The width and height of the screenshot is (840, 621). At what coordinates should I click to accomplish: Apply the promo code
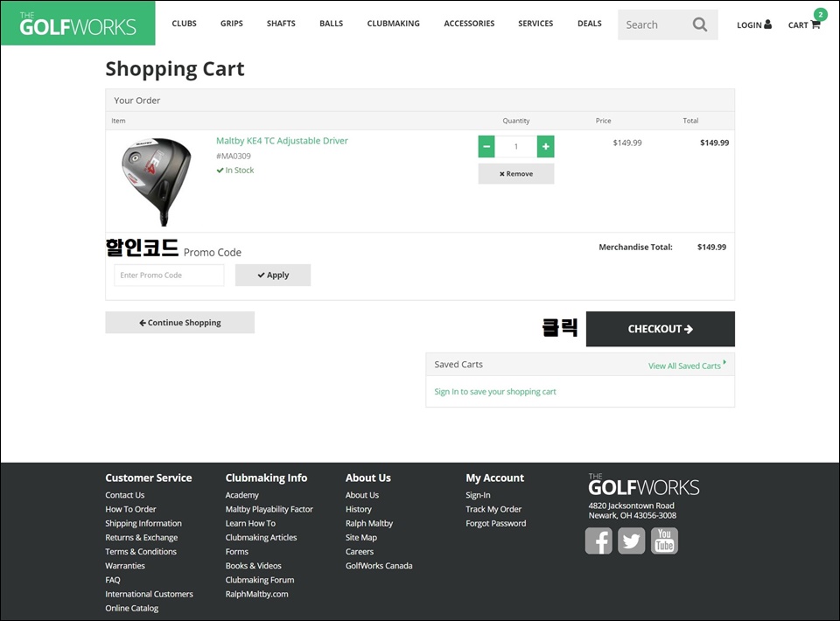coord(273,276)
